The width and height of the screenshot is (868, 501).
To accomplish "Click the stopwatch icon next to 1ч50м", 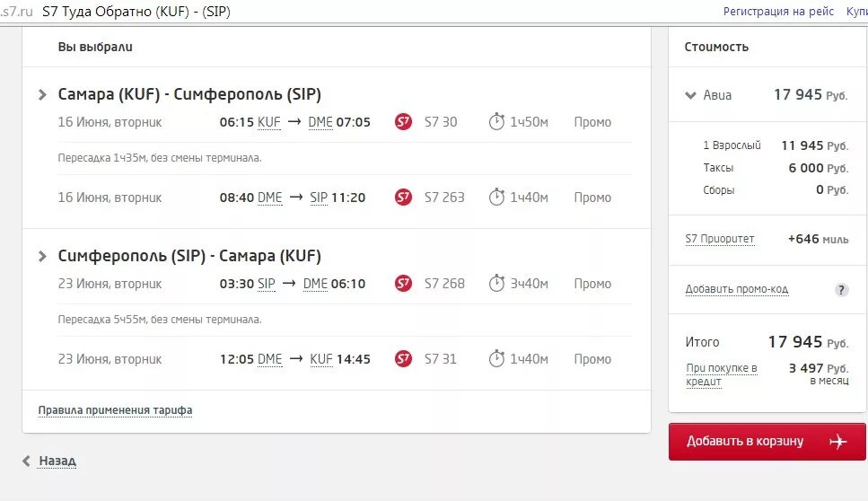I will click(496, 121).
